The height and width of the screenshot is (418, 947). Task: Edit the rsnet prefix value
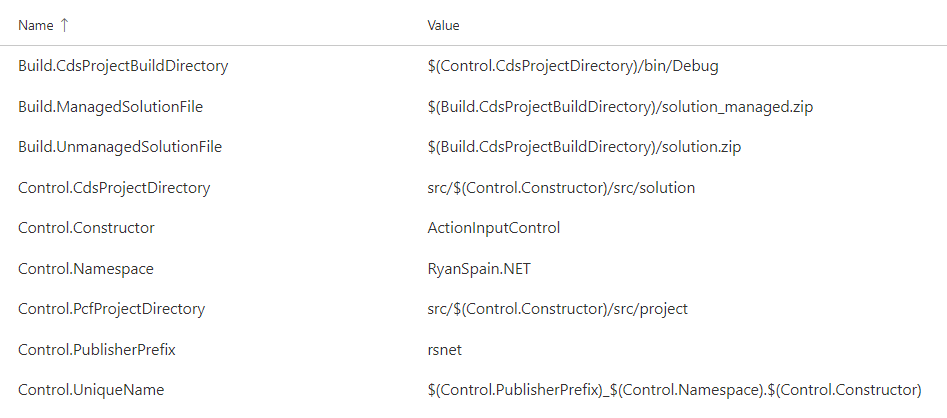tap(445, 350)
